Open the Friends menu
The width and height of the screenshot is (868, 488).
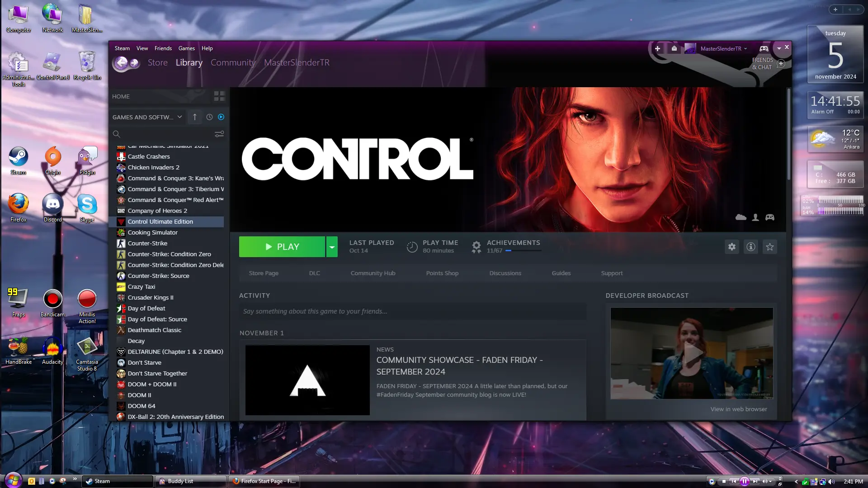(x=163, y=48)
